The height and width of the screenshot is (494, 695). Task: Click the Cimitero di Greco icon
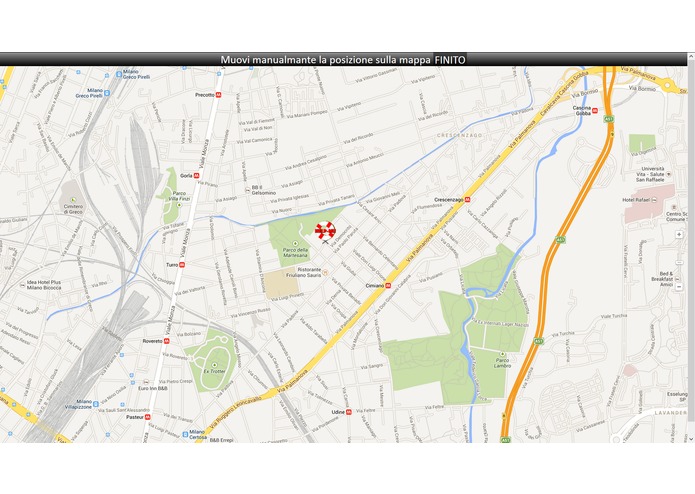[x=73, y=200]
